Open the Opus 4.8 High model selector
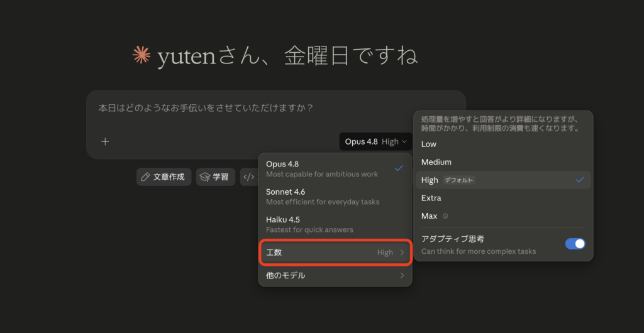This screenshot has height=333, width=644. coord(375,141)
